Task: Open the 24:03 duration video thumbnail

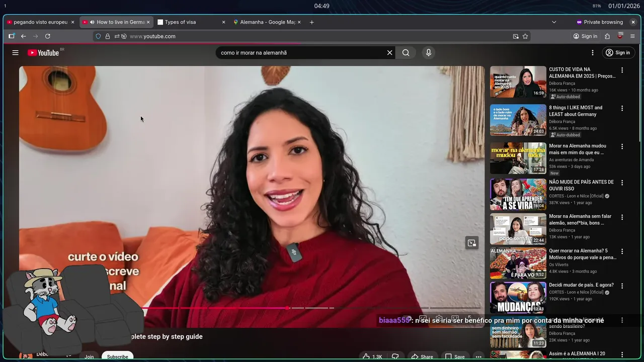Action: click(x=518, y=120)
